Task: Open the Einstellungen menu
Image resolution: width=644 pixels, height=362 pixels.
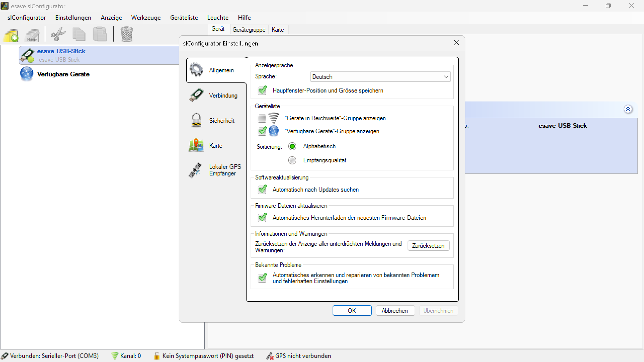Action: pyautogui.click(x=73, y=18)
